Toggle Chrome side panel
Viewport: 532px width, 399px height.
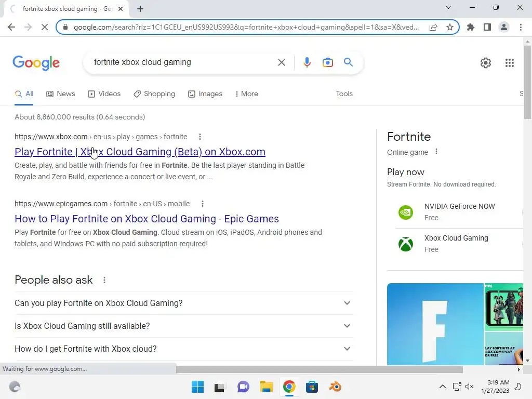487,27
